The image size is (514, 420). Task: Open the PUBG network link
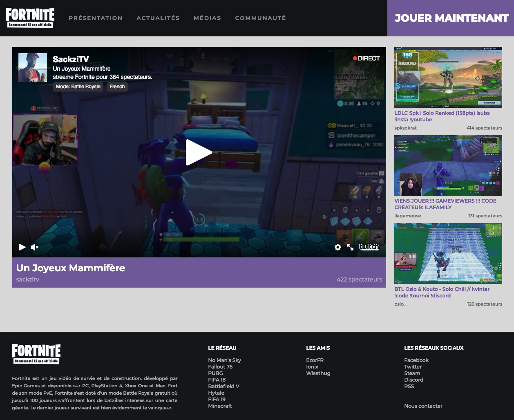pyautogui.click(x=216, y=373)
